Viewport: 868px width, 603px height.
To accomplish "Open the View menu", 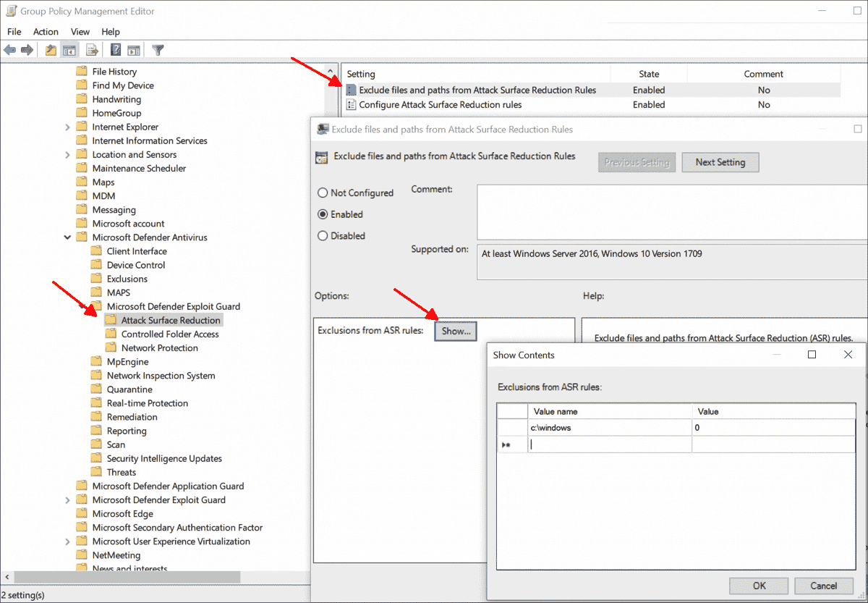I will pos(80,31).
